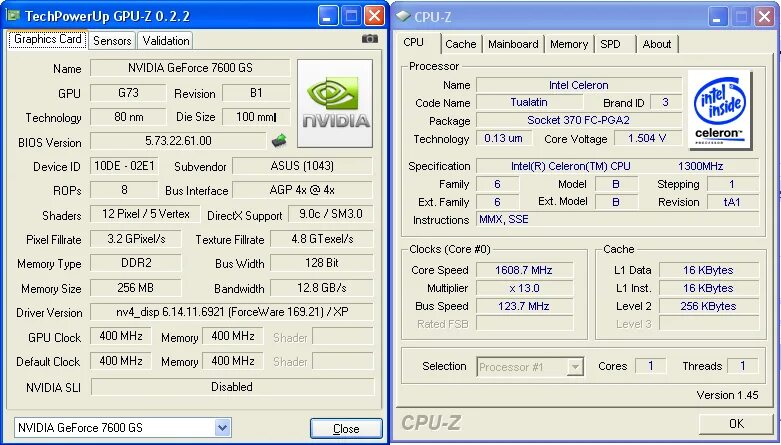Click the GPU Clock field 400 MHz
781x445 pixels.
point(121,336)
